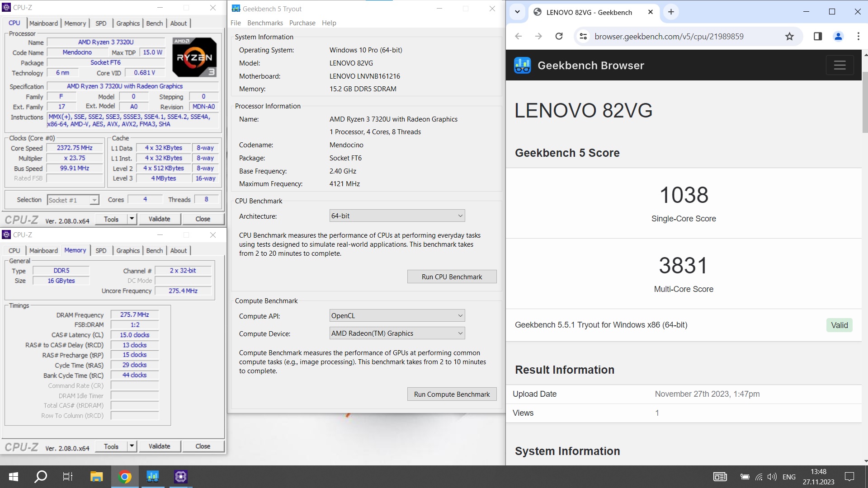Click the Chrome back arrow icon
This screenshot has width=868, height=488.
coord(519,36)
